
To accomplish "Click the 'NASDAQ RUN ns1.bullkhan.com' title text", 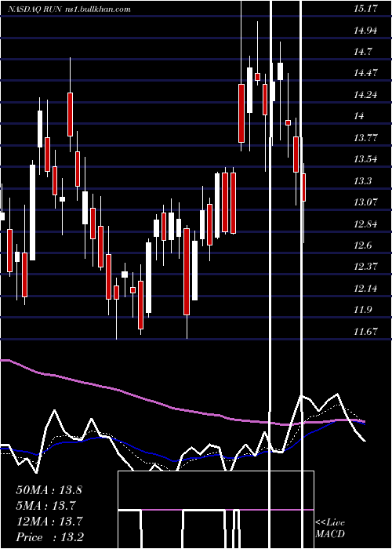I will point(69,9).
